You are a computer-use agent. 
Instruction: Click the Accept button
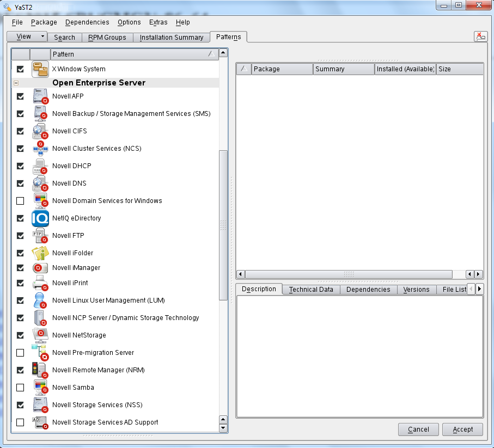click(462, 429)
